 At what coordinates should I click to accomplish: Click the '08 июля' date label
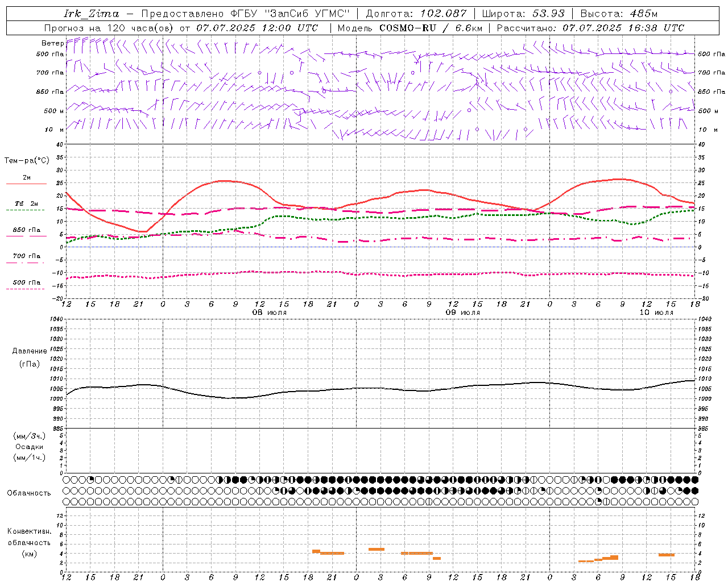270,313
